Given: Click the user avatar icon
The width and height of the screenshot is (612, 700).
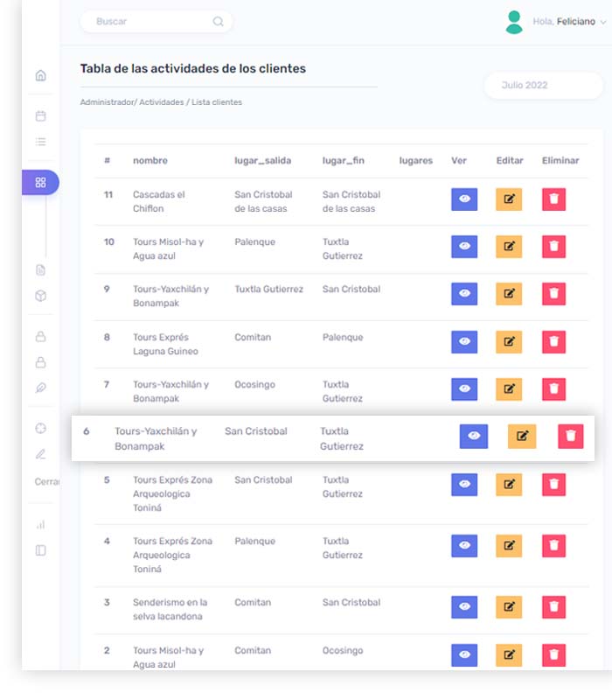Looking at the screenshot, I should 514,22.
